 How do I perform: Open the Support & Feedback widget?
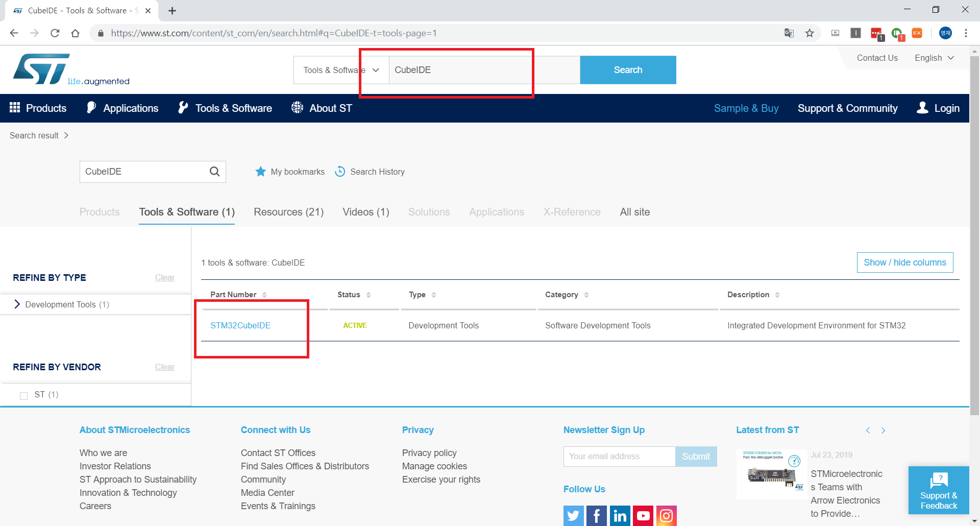[939, 490]
